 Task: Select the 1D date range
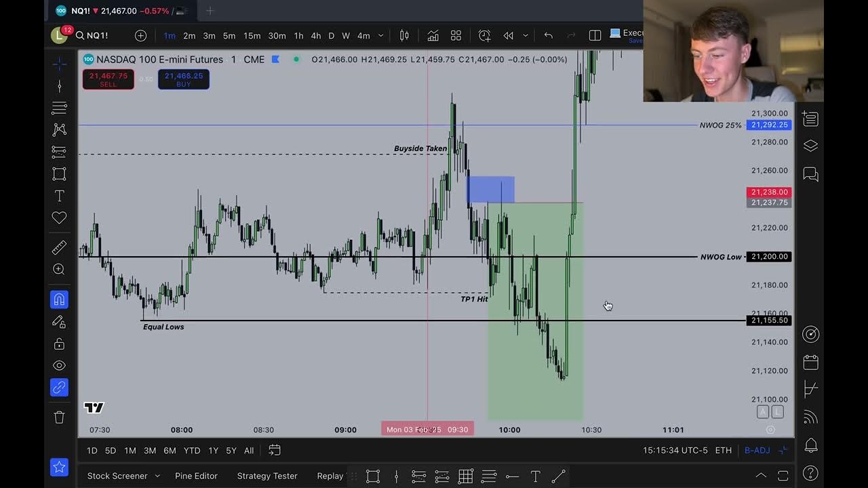tap(92, 451)
